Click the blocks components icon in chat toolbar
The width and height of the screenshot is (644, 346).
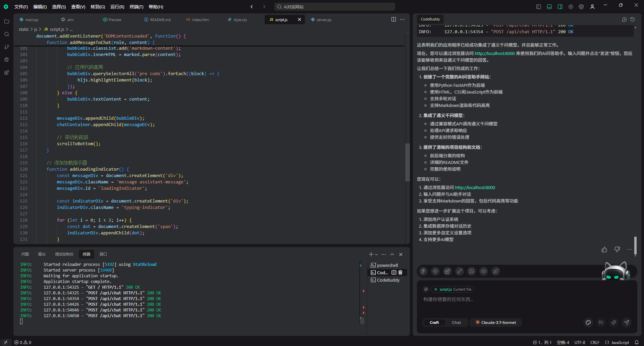tap(447, 271)
